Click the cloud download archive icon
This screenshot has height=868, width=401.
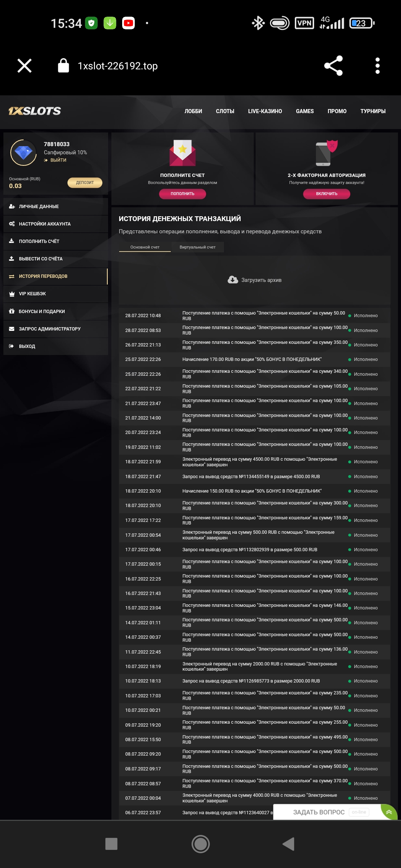coord(233,280)
